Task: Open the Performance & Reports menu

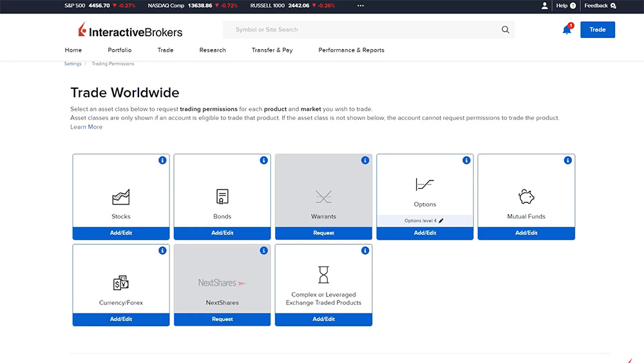Action: point(351,50)
